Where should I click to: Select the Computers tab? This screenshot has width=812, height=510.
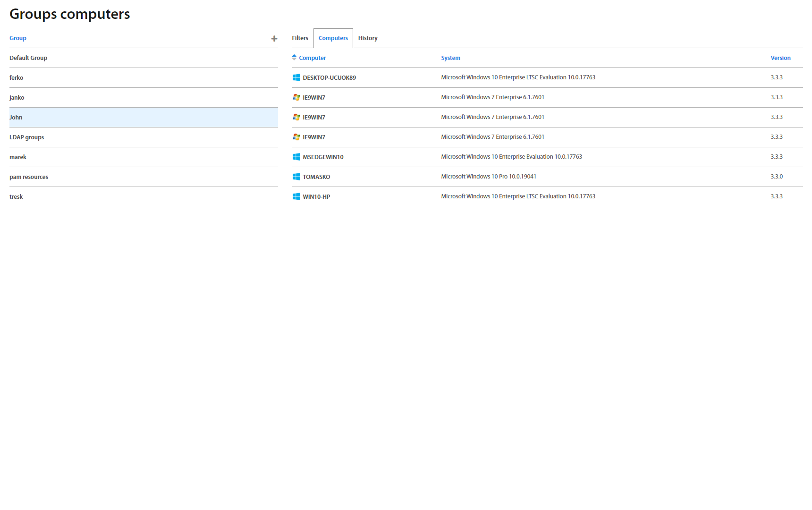tap(333, 38)
